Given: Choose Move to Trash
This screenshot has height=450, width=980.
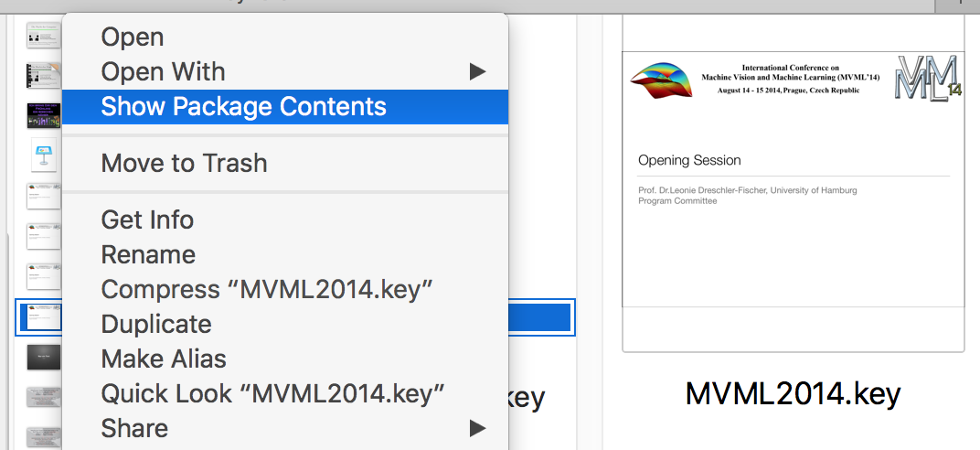Looking at the screenshot, I should click(x=184, y=163).
